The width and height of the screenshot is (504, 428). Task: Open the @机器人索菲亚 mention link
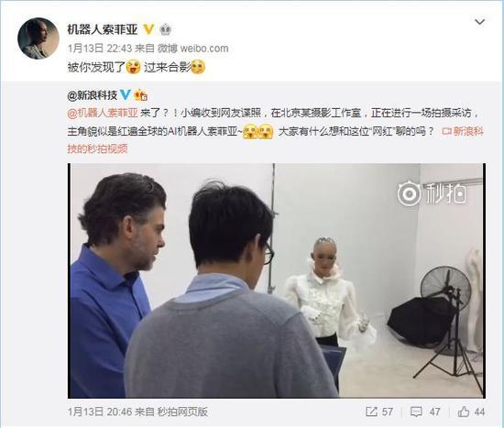[x=103, y=114]
